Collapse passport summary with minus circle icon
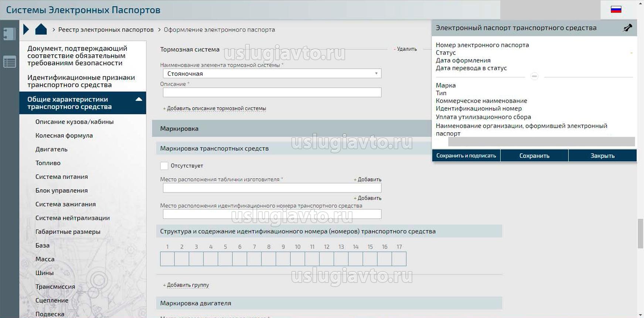The height and width of the screenshot is (318, 644). pyautogui.click(x=534, y=76)
